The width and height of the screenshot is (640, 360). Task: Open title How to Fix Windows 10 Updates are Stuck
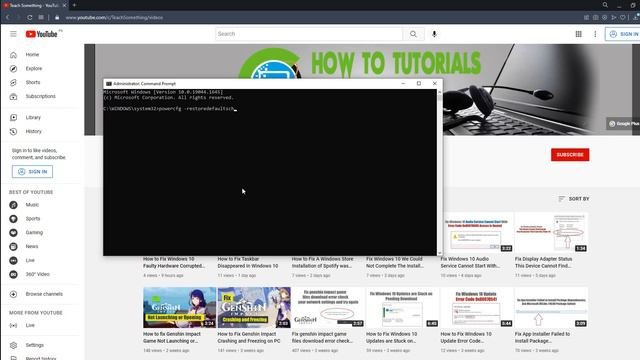pos(391,338)
